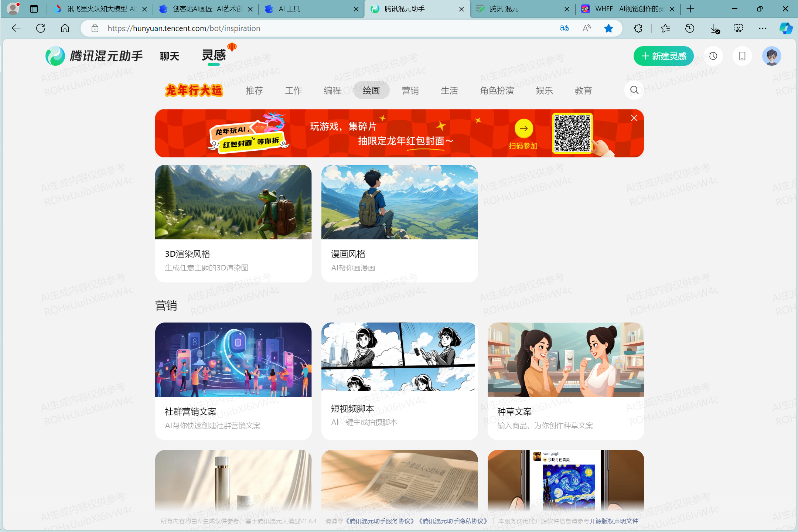
Task: Open the screenshot capture icon
Action: tap(738, 28)
